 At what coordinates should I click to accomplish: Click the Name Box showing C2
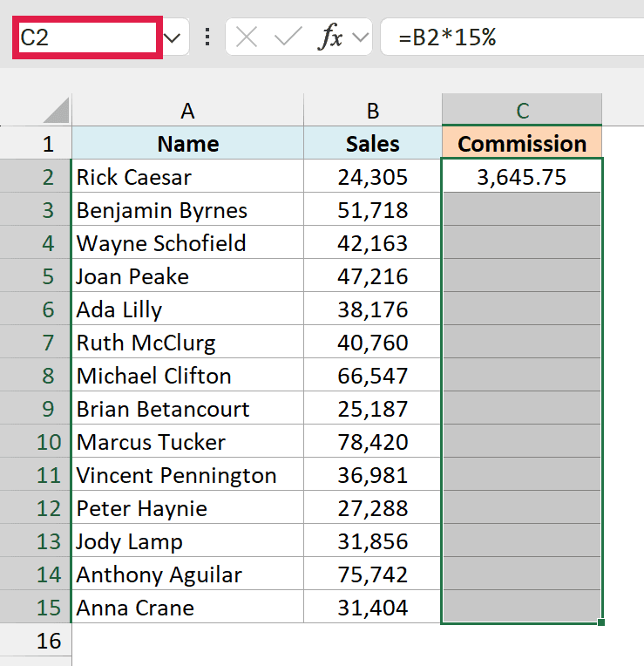(x=87, y=37)
